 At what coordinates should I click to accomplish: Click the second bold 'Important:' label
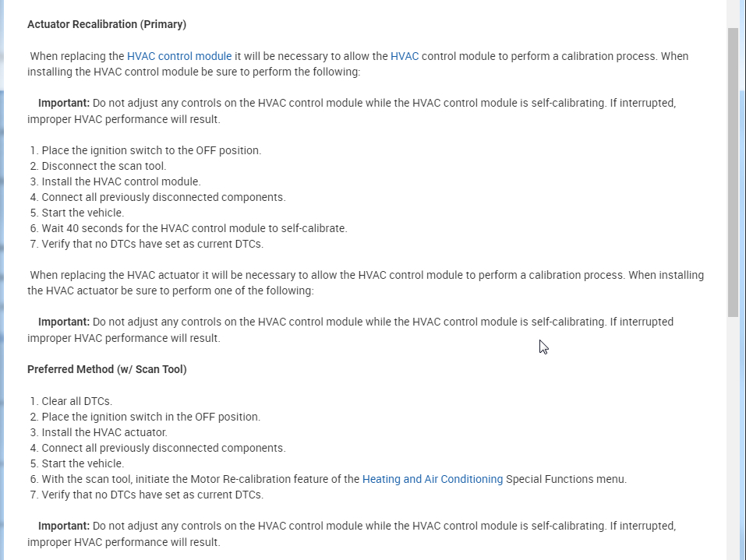tap(64, 322)
